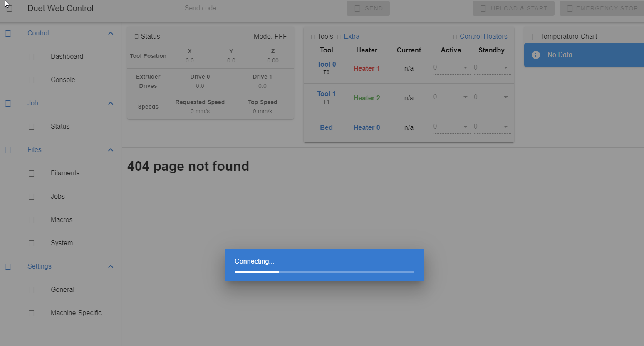Image resolution: width=644 pixels, height=346 pixels.
Task: Open Machine-Specific under Settings
Action: pyautogui.click(x=76, y=313)
